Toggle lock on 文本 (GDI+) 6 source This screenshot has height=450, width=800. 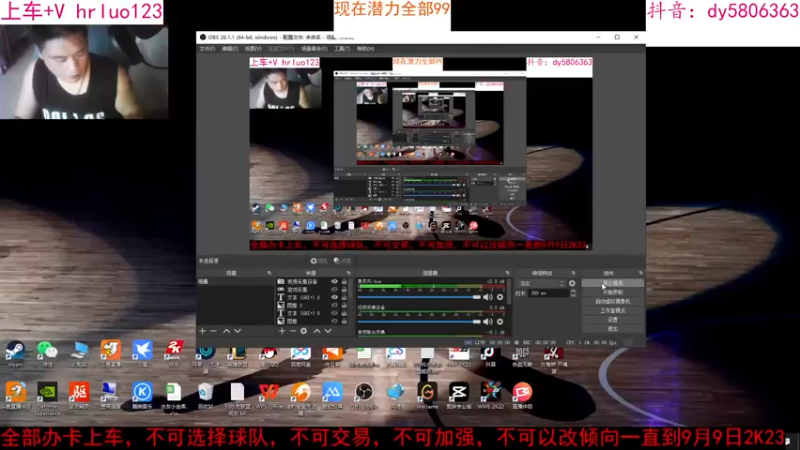coord(344,297)
